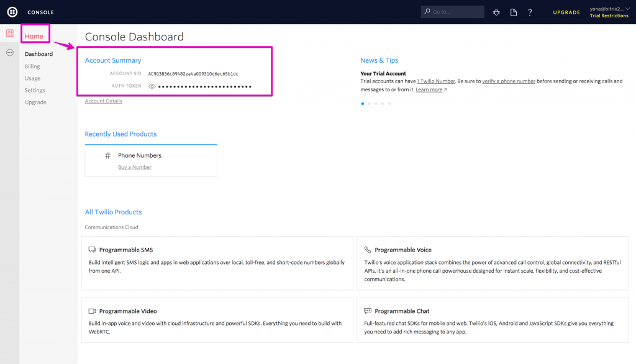Click the help question mark icon

tap(530, 12)
